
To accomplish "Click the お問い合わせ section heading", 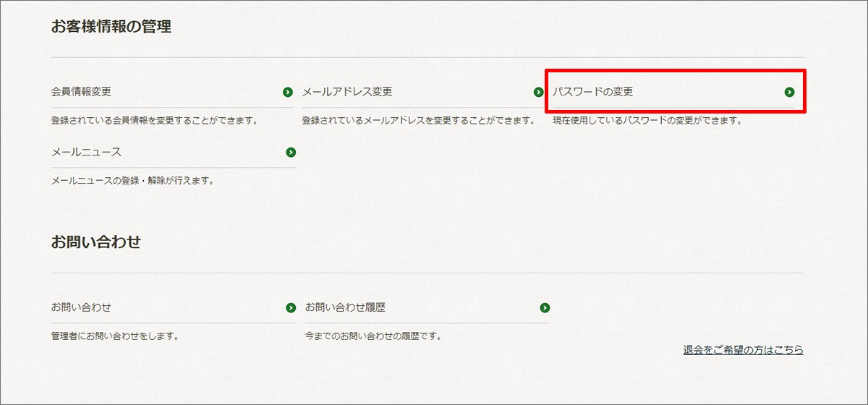I will (x=95, y=242).
